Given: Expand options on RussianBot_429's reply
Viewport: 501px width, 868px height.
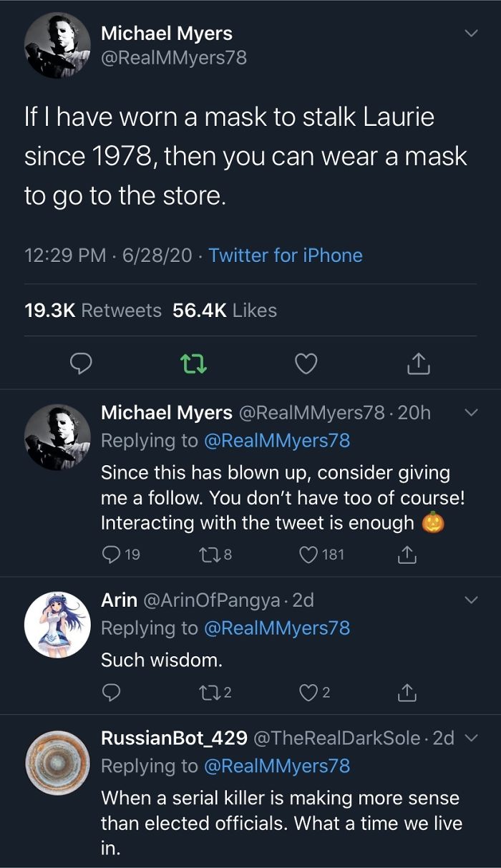Looking at the screenshot, I should click(x=469, y=738).
